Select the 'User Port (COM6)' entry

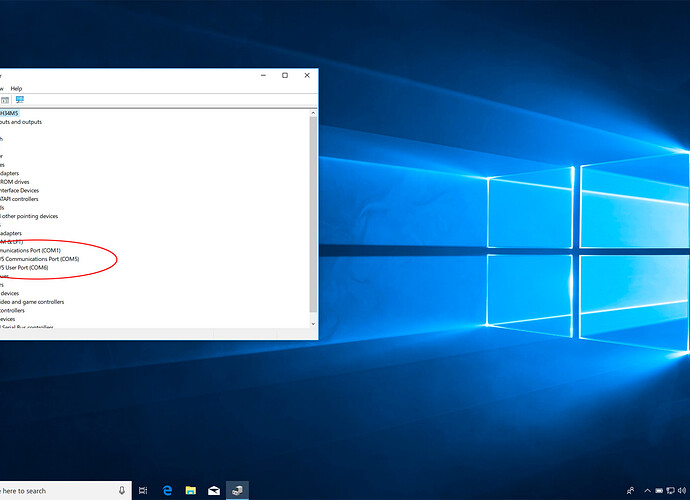pos(24,268)
